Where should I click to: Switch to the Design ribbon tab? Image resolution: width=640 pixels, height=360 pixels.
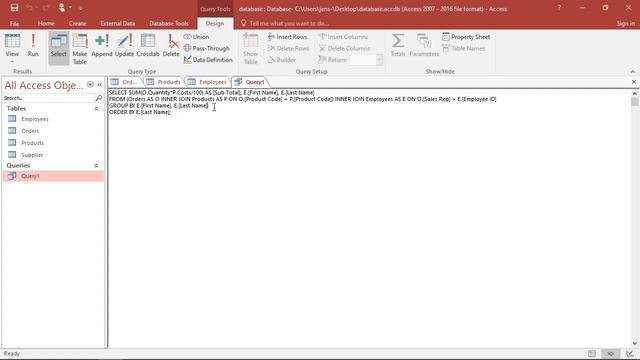tap(215, 23)
